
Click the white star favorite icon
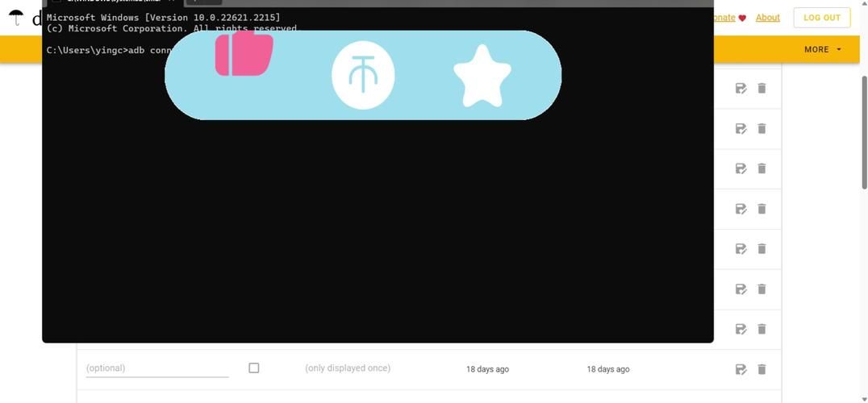pyautogui.click(x=482, y=76)
